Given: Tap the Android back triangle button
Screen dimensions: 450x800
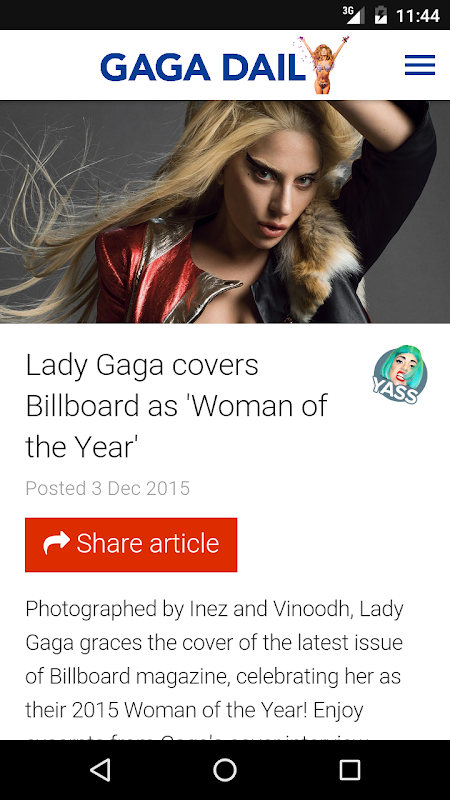Looking at the screenshot, I should [x=100, y=770].
